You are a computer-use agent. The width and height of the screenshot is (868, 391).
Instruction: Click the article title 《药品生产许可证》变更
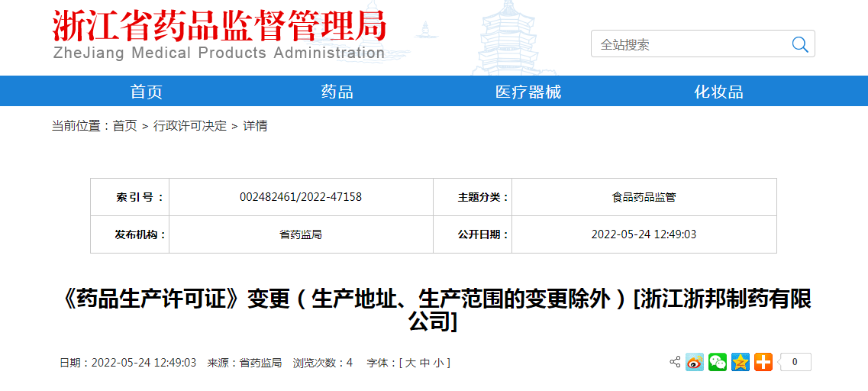(434, 310)
